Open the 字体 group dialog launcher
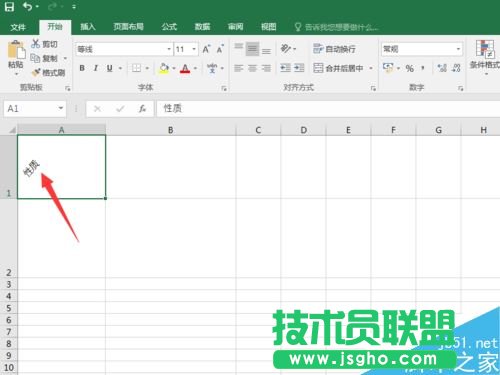This screenshot has height=375, width=500. coord(224,88)
